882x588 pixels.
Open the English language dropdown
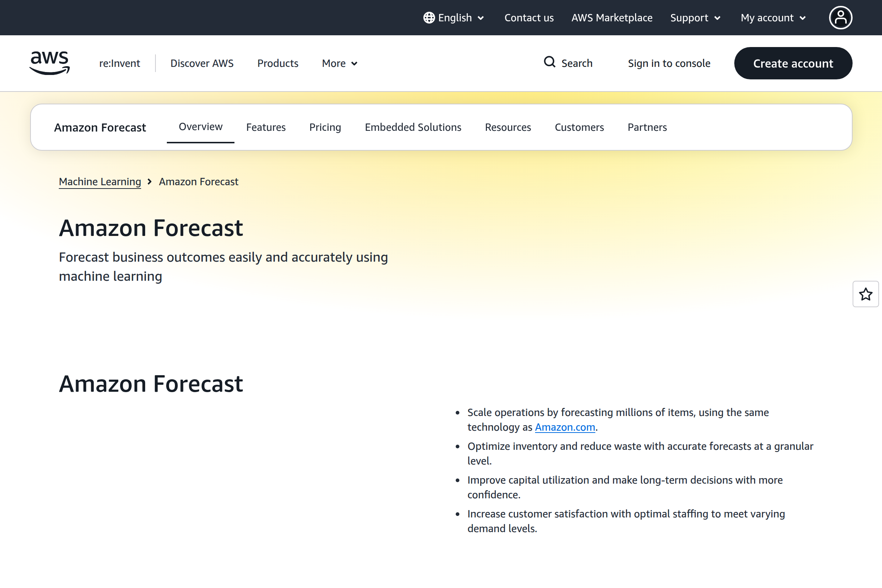(x=454, y=18)
